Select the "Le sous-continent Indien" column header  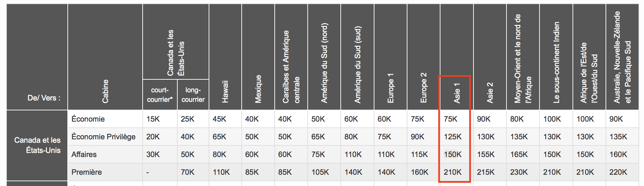(x=556, y=62)
